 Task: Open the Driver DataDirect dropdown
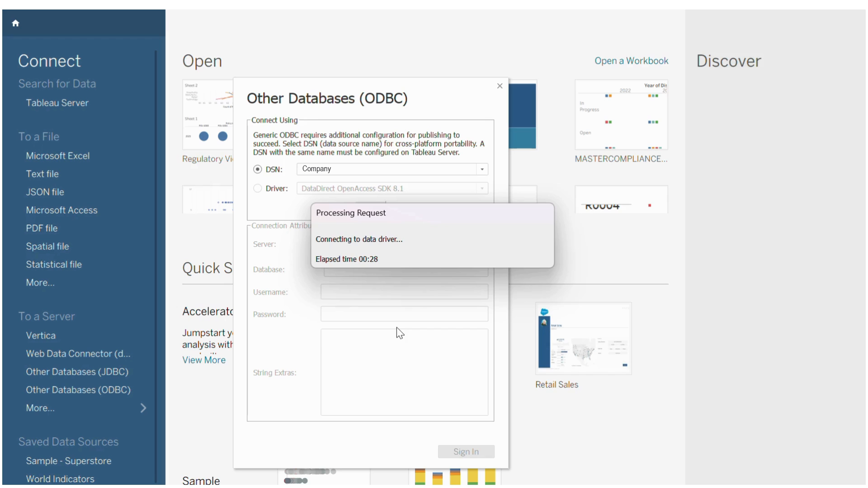point(482,188)
